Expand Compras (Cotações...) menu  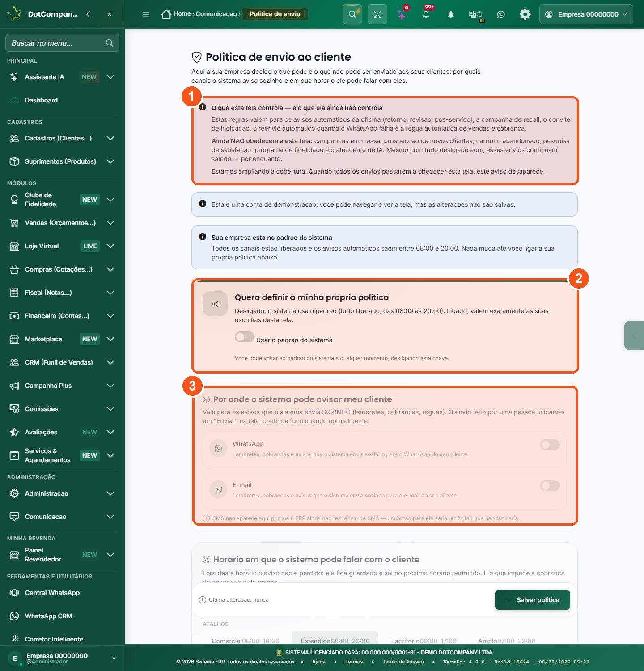(x=110, y=269)
